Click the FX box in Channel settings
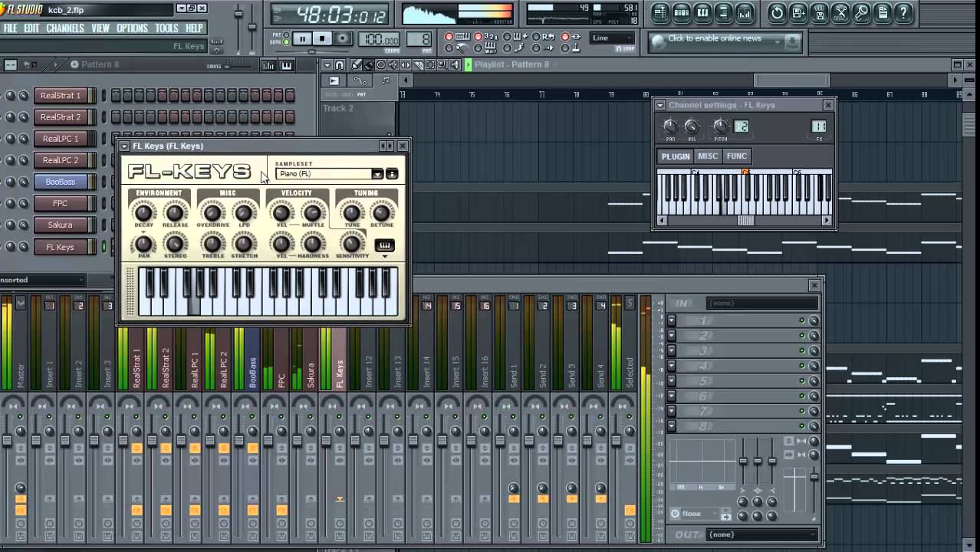This screenshot has height=552, width=980. [819, 127]
